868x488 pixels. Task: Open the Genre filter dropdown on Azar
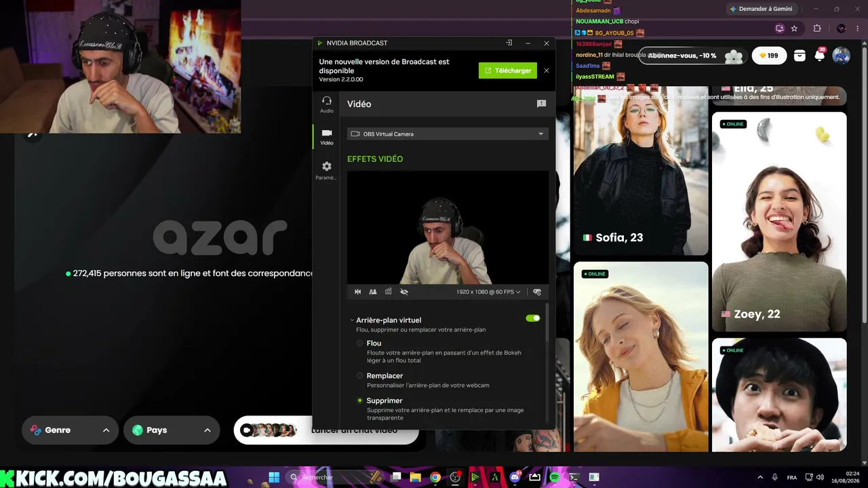click(70, 430)
